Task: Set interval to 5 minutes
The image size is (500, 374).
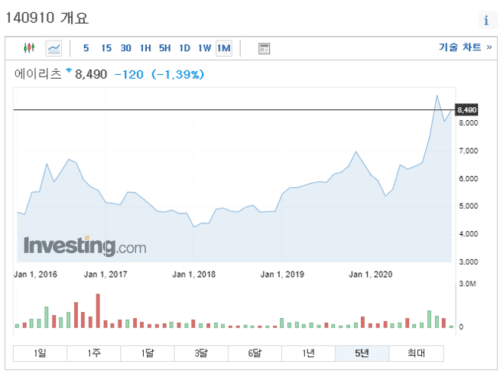Action: tap(86, 48)
